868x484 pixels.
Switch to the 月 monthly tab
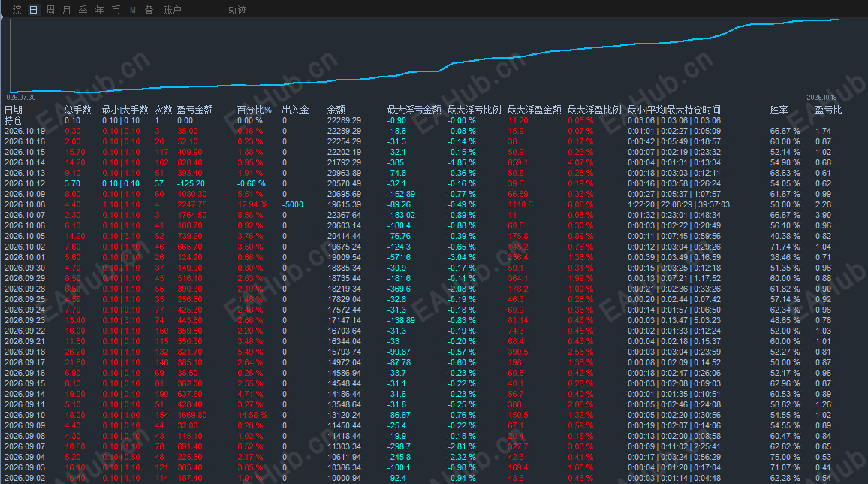coord(66,10)
